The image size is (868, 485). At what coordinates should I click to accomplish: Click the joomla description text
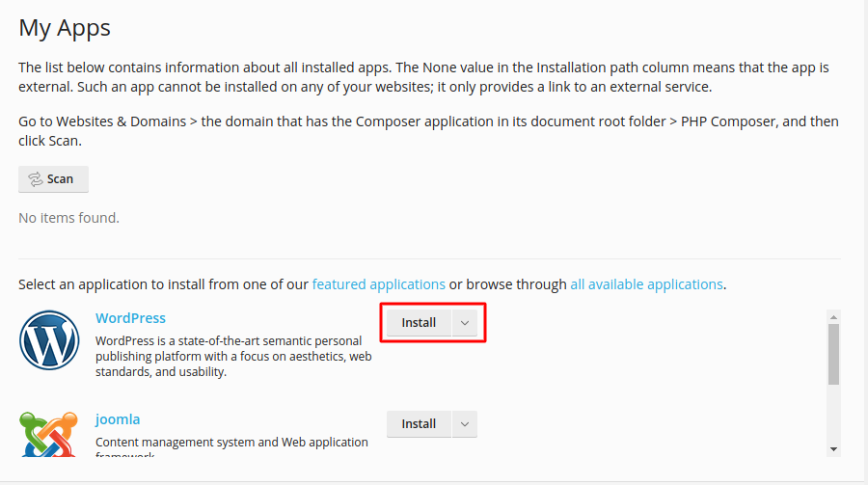(x=231, y=443)
